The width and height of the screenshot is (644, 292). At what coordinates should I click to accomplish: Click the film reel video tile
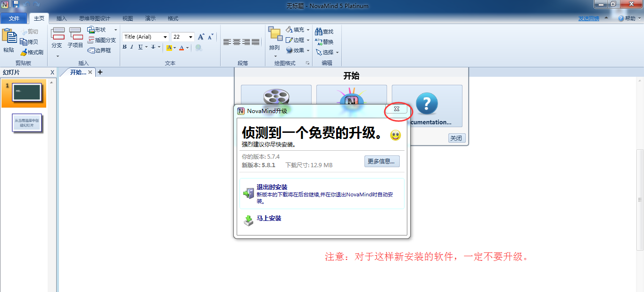tap(276, 95)
